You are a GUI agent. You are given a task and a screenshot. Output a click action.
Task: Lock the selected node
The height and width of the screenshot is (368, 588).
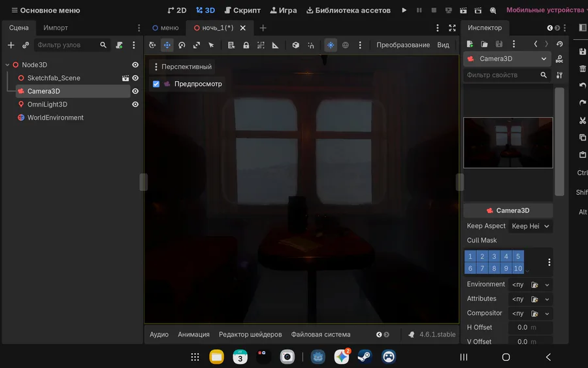pos(246,45)
